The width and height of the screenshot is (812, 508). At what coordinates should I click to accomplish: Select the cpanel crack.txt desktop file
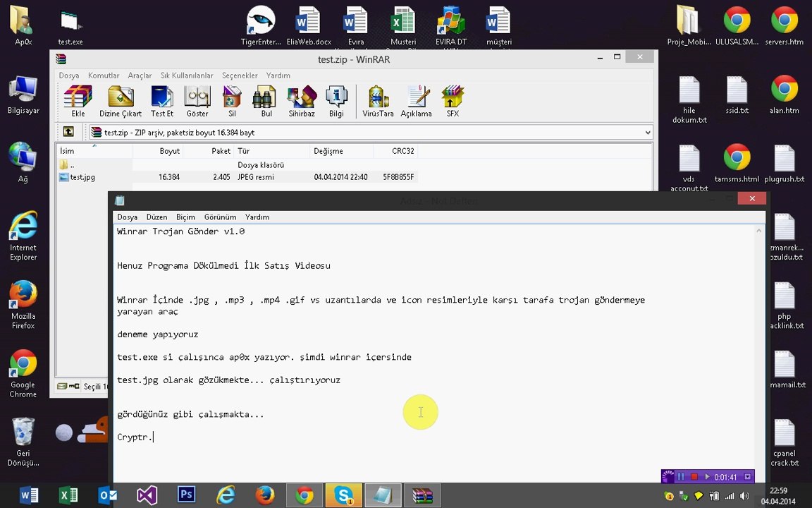[784, 443]
